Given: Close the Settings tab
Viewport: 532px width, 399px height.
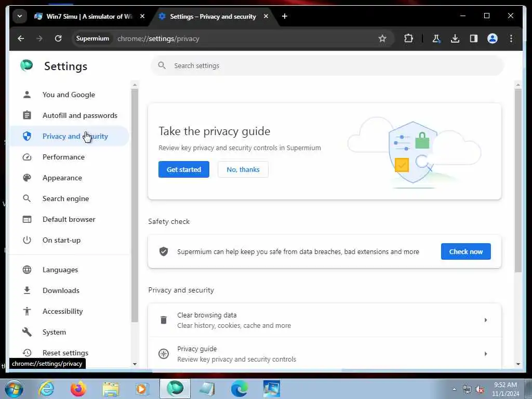Looking at the screenshot, I should coord(266,16).
